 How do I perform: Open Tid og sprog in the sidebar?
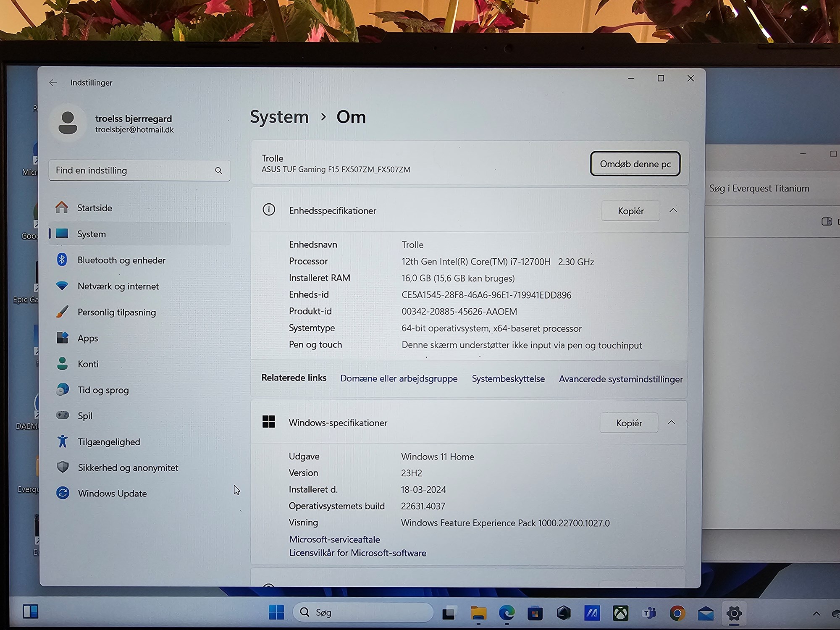[x=139, y=390]
